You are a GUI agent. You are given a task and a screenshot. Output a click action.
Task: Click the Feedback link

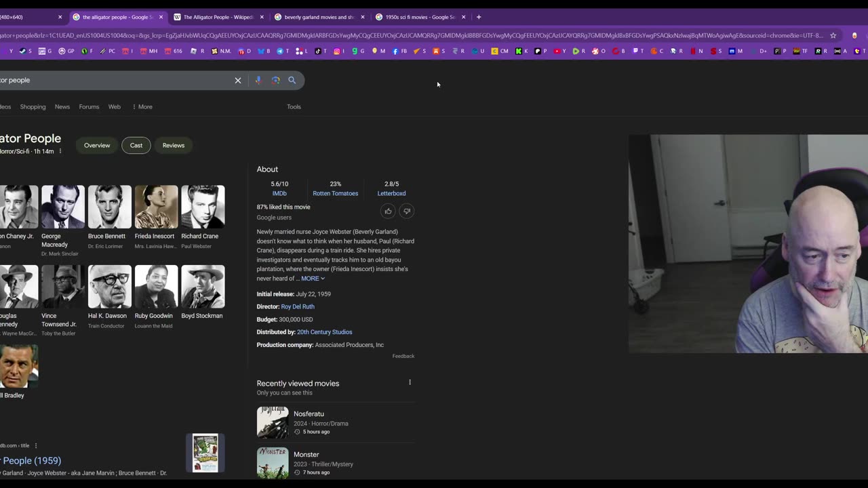403,356
